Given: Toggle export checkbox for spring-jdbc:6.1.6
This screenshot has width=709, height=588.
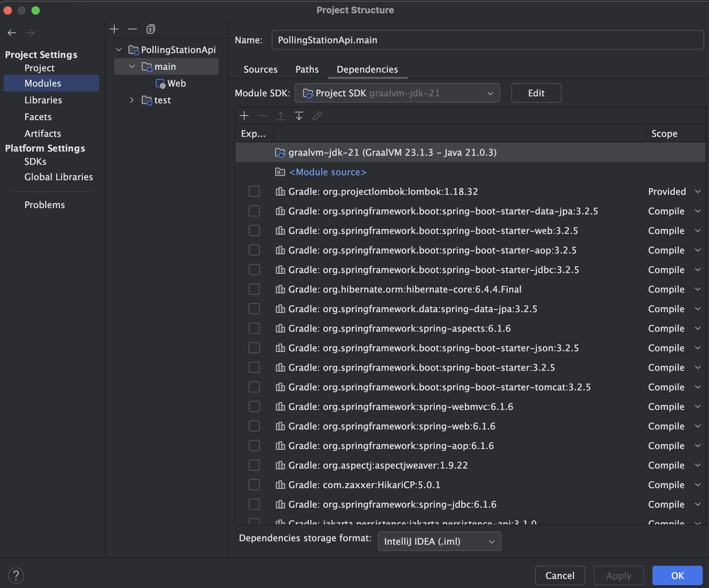Looking at the screenshot, I should pyautogui.click(x=254, y=504).
